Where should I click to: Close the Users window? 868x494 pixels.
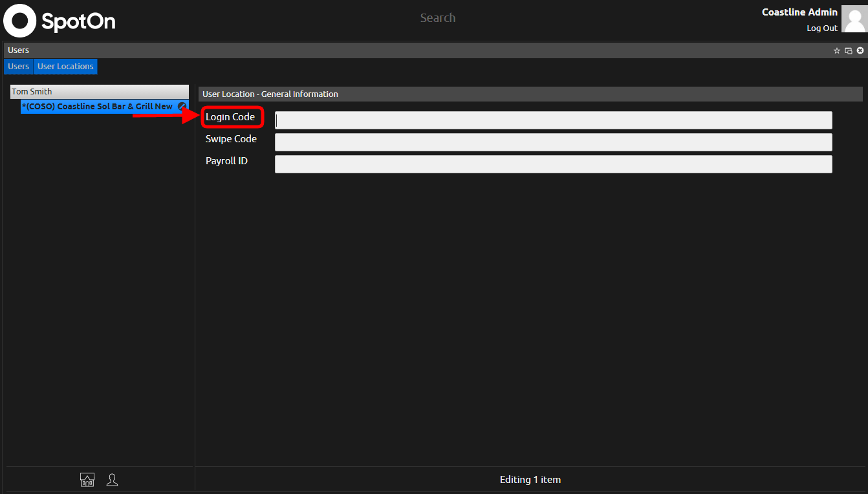[860, 50]
